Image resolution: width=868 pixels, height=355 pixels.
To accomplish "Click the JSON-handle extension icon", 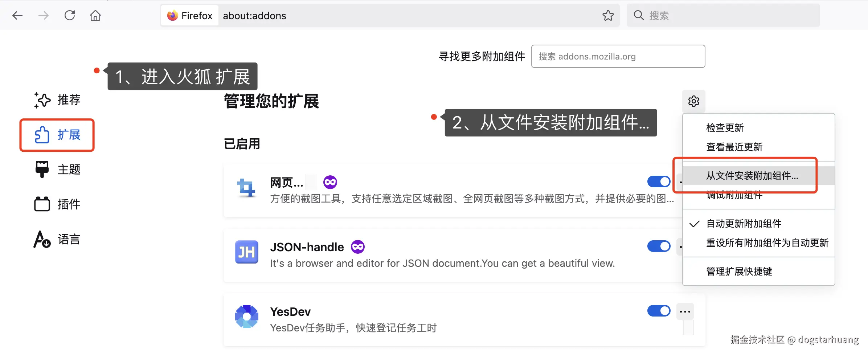I will pyautogui.click(x=246, y=252).
